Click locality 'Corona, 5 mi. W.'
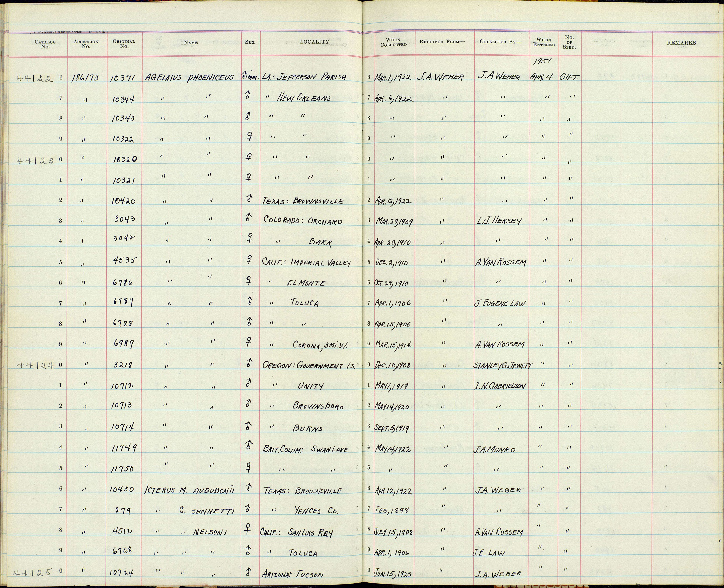724x588 pixels. (320, 345)
